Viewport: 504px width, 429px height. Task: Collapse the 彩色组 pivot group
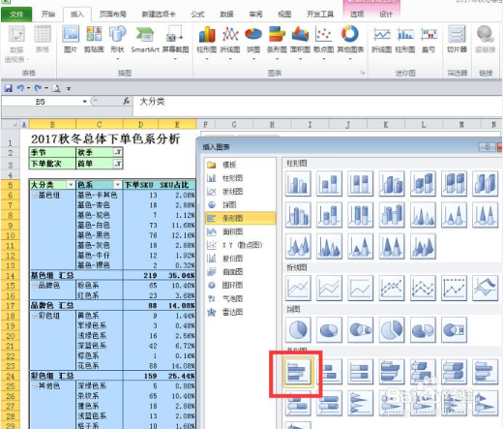point(34,316)
